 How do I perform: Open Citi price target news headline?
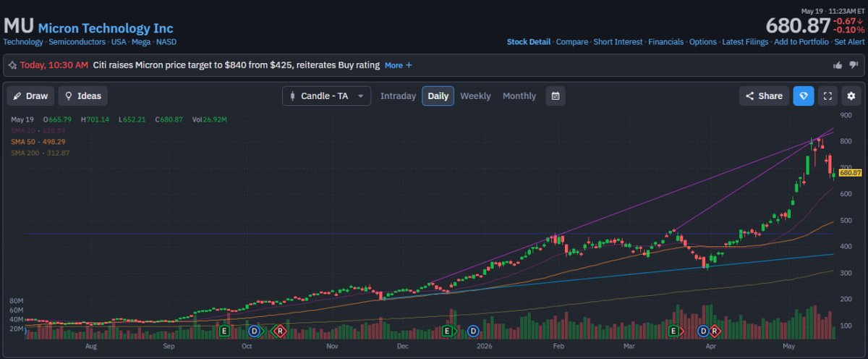[x=237, y=65]
